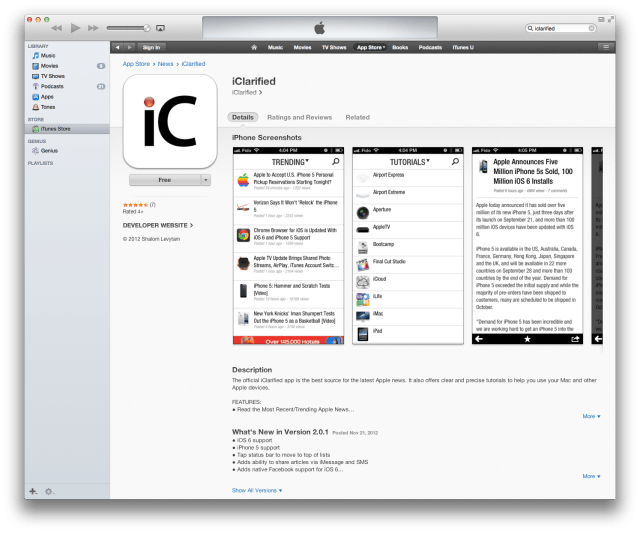Go back with the store back arrow
The width and height of the screenshot is (640, 533).
(118, 47)
